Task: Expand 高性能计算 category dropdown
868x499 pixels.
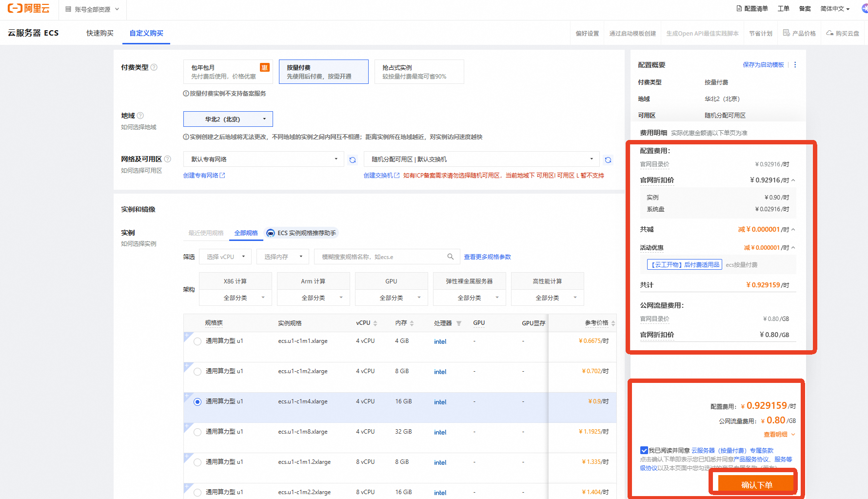Action: point(548,298)
